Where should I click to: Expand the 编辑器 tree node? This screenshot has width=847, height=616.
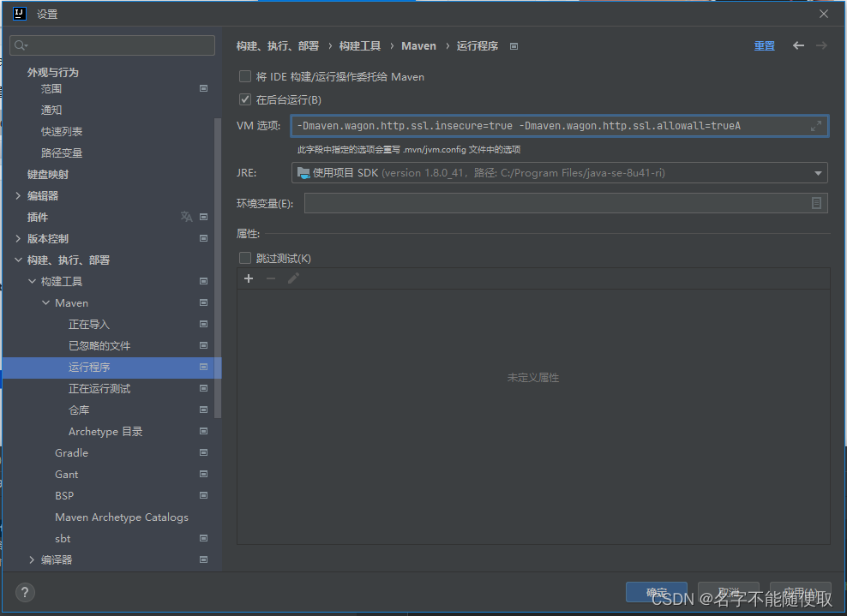point(18,195)
